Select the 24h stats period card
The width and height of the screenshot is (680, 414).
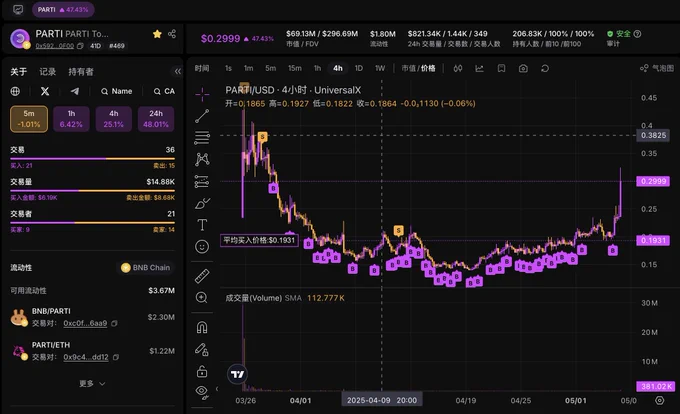pos(156,119)
